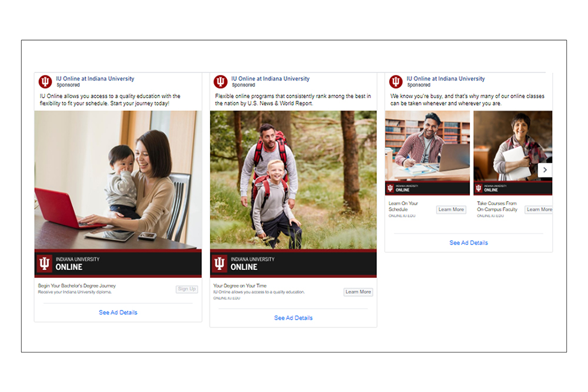
Task: Open See Ad Details under the hiking ad
Action: pyautogui.click(x=293, y=318)
